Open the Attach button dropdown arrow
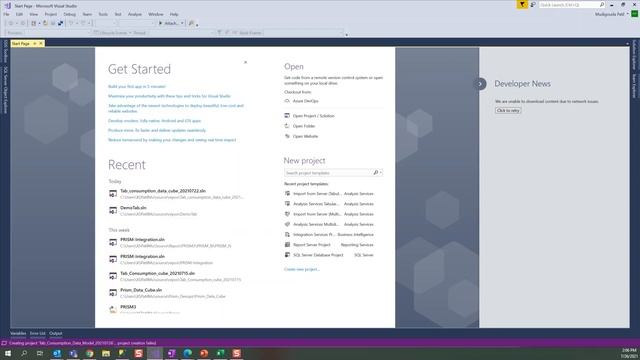 (182, 23)
